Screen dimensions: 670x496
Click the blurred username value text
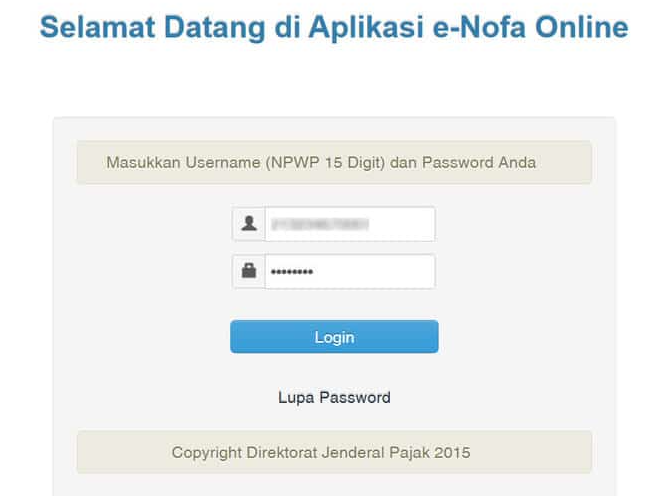tap(320, 224)
